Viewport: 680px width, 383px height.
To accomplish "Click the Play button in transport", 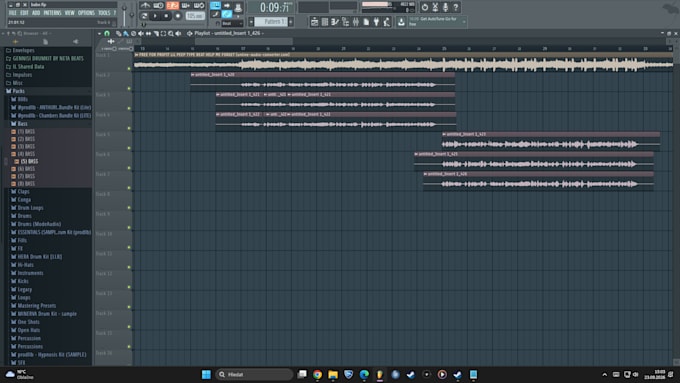I will tap(155, 16).
